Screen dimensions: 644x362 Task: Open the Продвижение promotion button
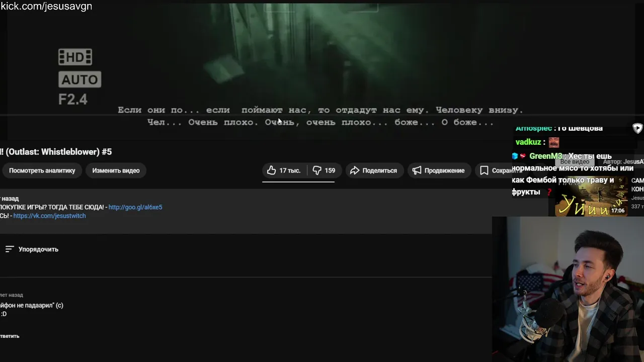coord(439,170)
